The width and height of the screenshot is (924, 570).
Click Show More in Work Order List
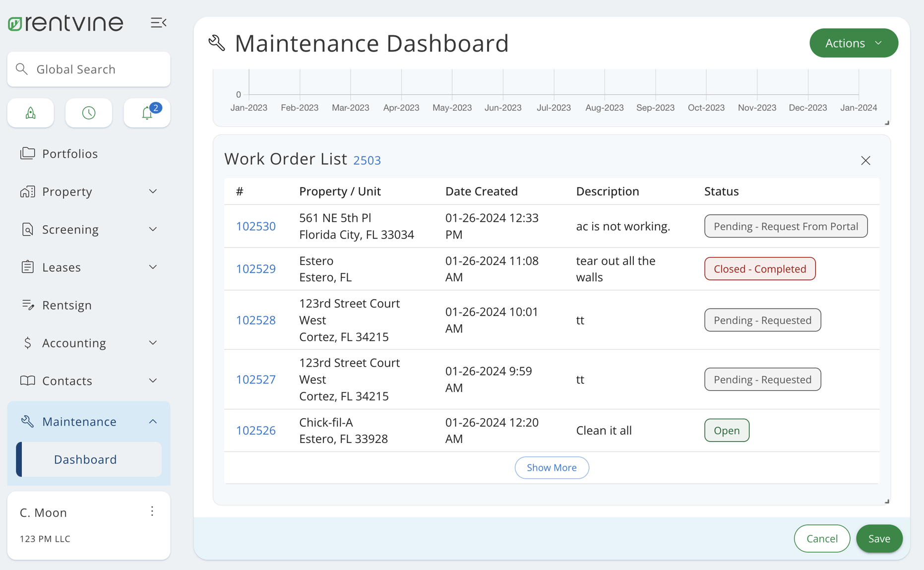[552, 467]
